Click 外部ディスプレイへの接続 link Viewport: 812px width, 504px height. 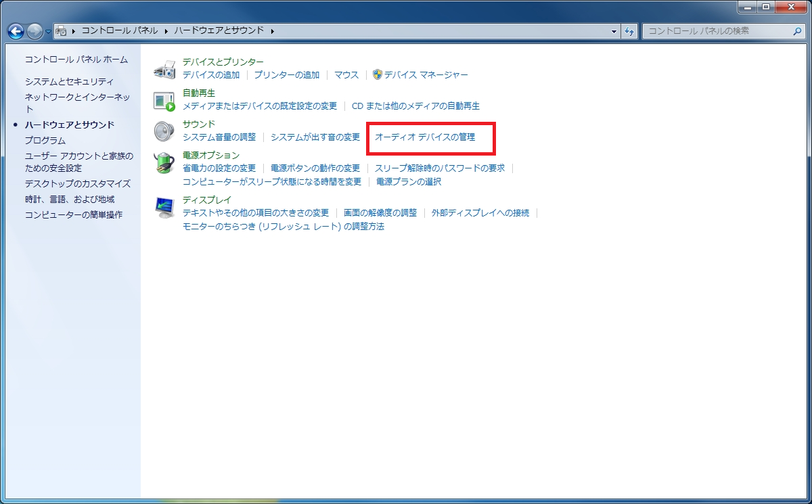480,212
